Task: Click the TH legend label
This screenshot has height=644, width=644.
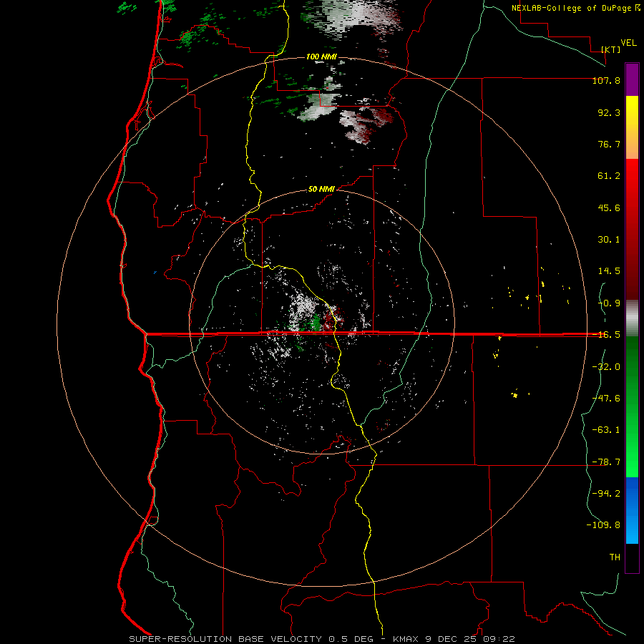Action: pos(615,557)
